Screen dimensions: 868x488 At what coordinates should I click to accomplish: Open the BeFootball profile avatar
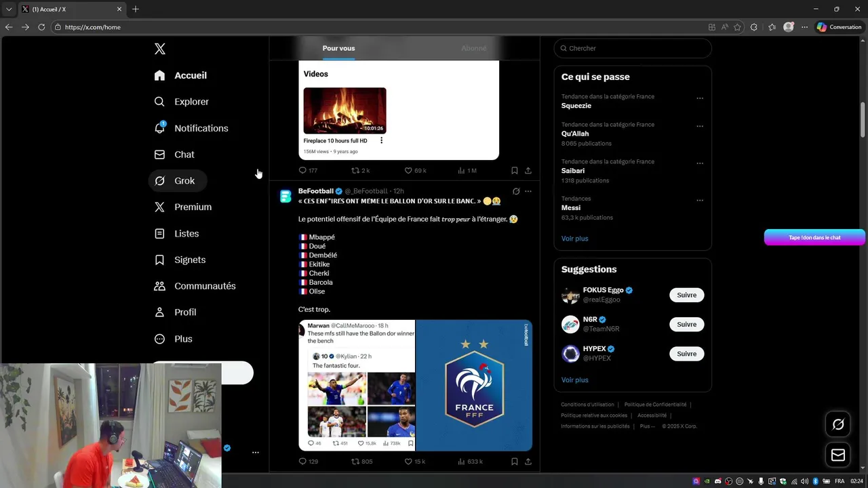285,197
